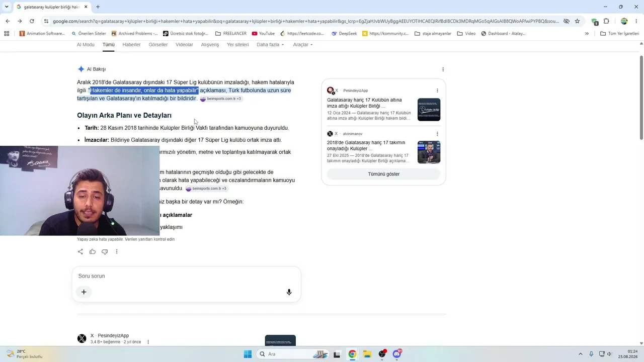The image size is (644, 362).
Task: Click the Tümünü göster button
Action: coord(384,174)
